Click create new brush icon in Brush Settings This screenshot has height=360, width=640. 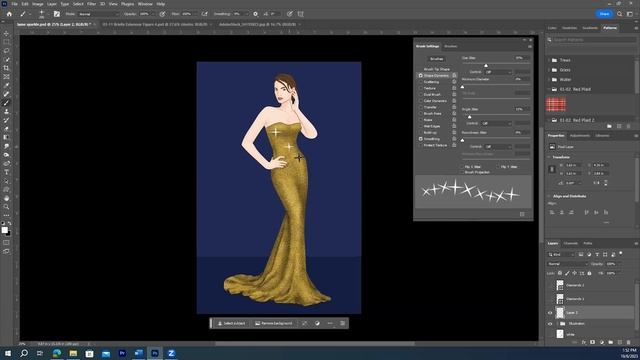click(522, 214)
